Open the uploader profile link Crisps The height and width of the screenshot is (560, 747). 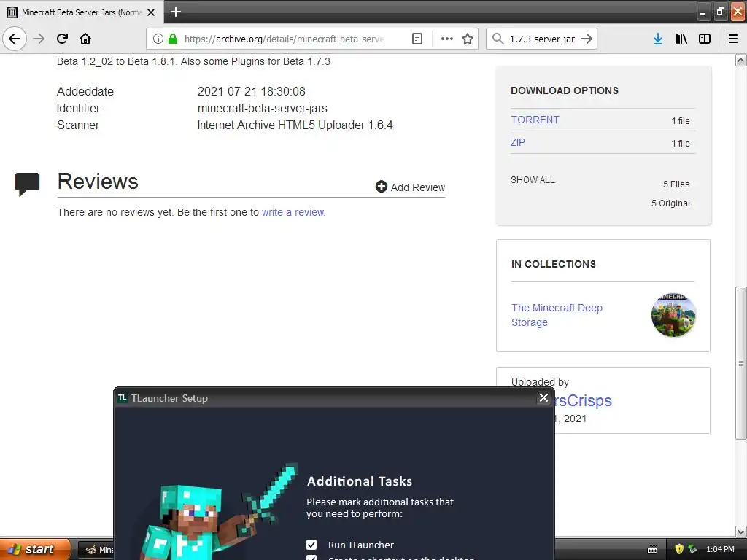[x=583, y=400]
